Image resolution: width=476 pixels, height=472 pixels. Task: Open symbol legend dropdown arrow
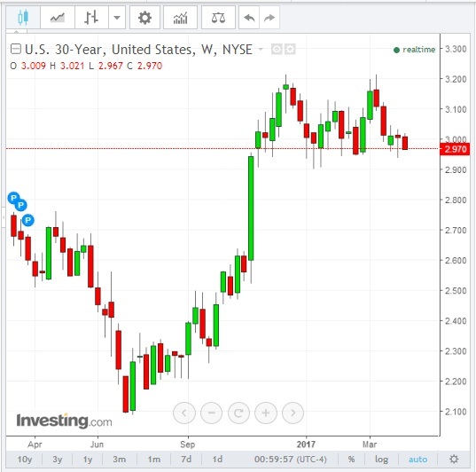tap(261, 49)
